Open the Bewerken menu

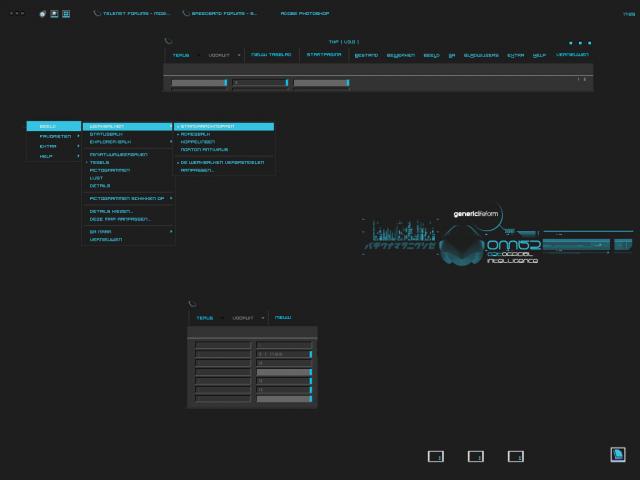[x=400, y=56]
